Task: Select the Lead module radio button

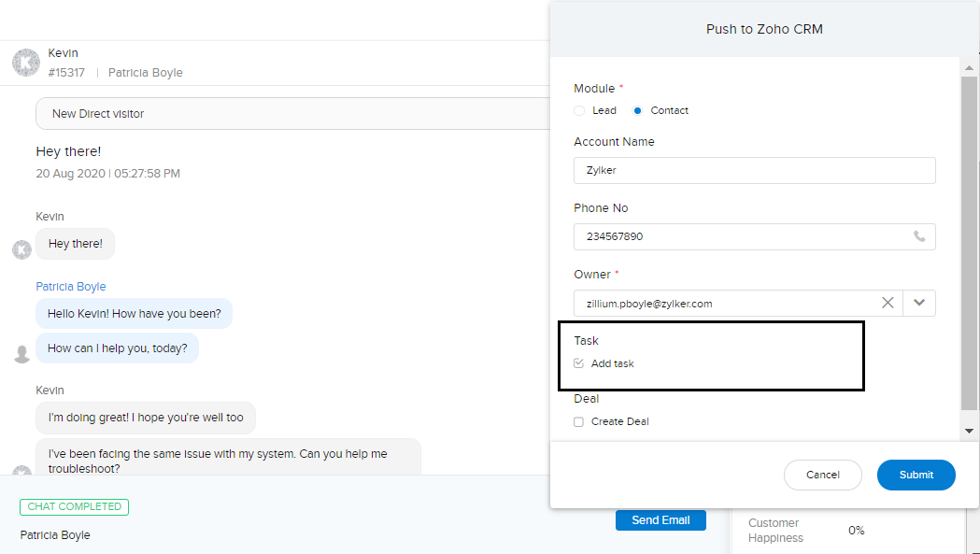Action: pyautogui.click(x=579, y=110)
